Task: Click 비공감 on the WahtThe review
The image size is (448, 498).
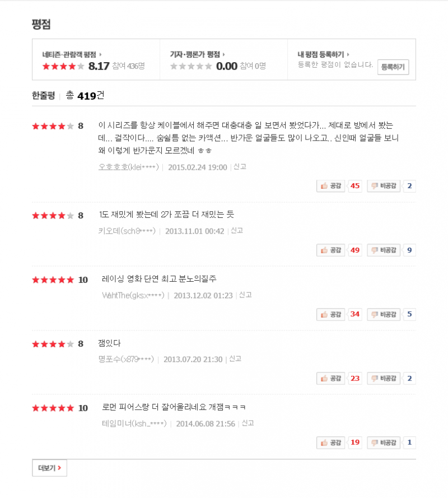Action: pos(384,314)
